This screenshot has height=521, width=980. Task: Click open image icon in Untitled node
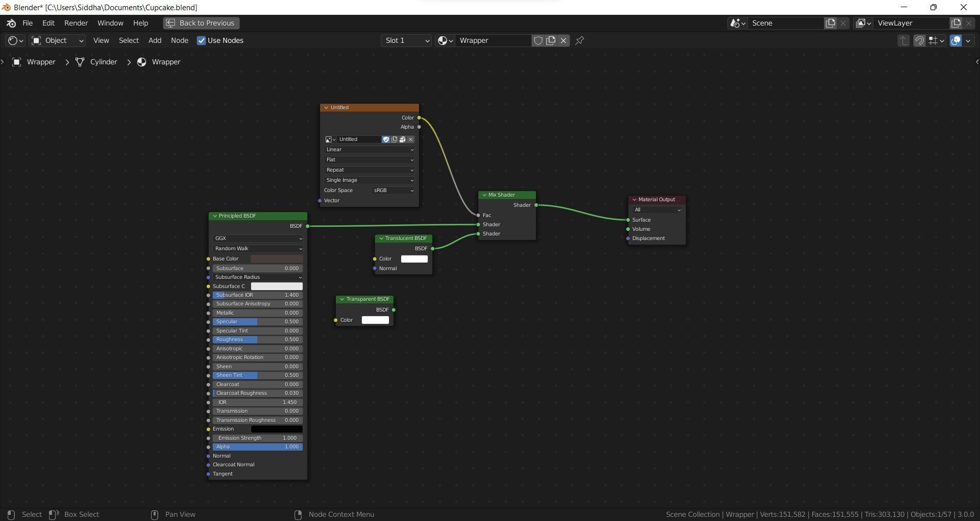[402, 139]
